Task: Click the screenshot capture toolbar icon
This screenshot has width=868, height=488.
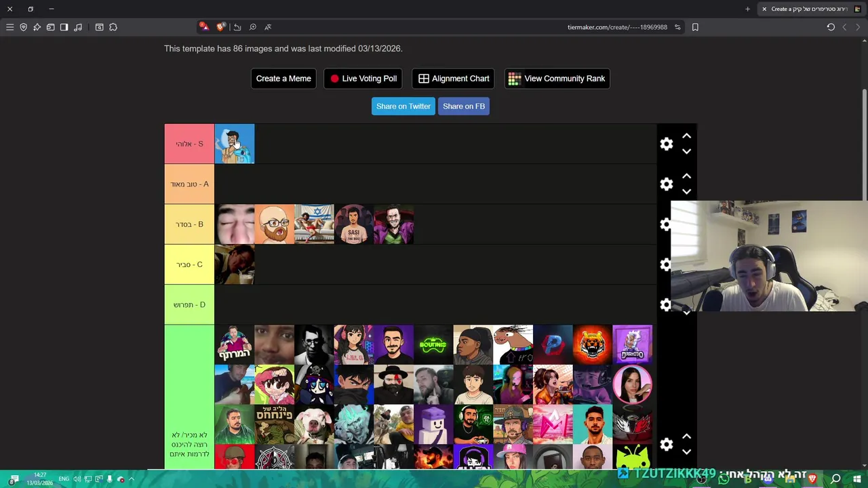Action: 99,27
